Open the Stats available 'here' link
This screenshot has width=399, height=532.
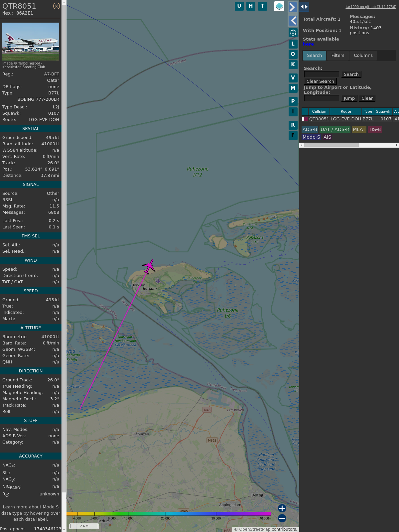tap(308, 44)
